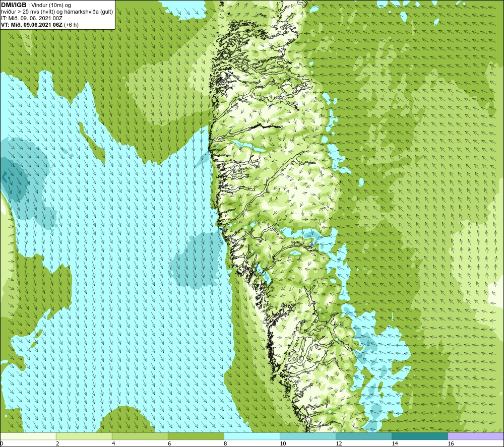Click the "6" scale label
The width and height of the screenshot is (504, 447).
[169, 443]
